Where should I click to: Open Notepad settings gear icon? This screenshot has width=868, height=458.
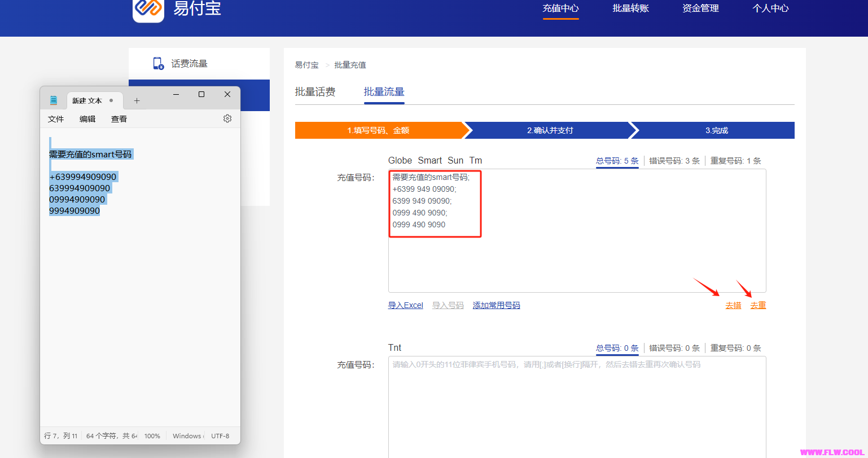pos(227,118)
